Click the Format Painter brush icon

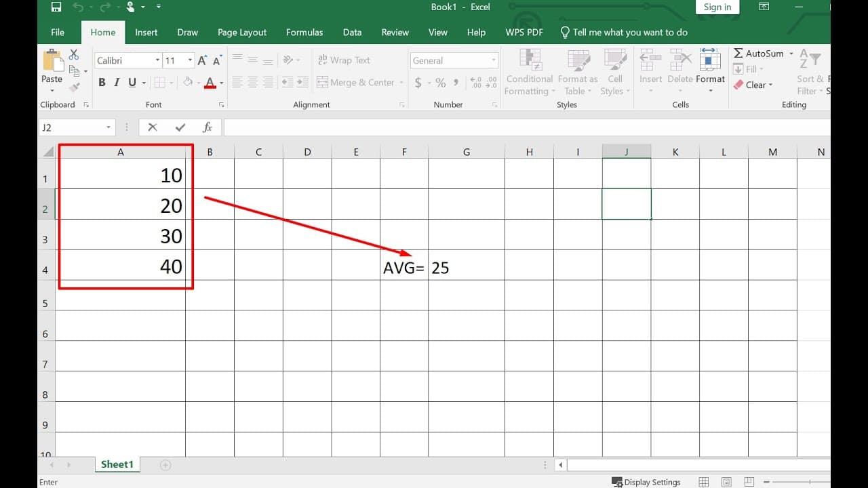pos(74,87)
